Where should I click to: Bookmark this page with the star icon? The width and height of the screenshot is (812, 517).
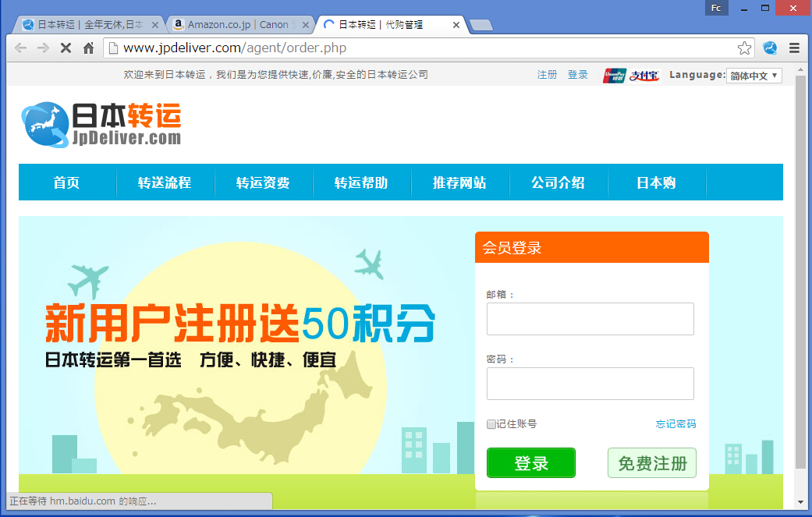[x=744, y=48]
